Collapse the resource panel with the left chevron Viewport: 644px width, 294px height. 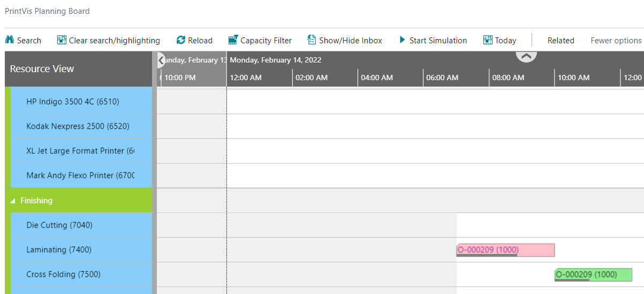coord(161,60)
